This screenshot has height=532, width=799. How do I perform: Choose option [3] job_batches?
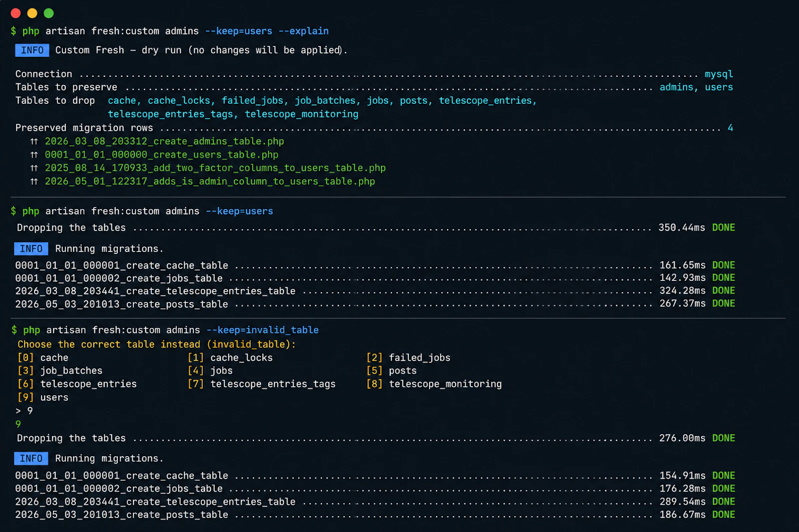click(60, 371)
